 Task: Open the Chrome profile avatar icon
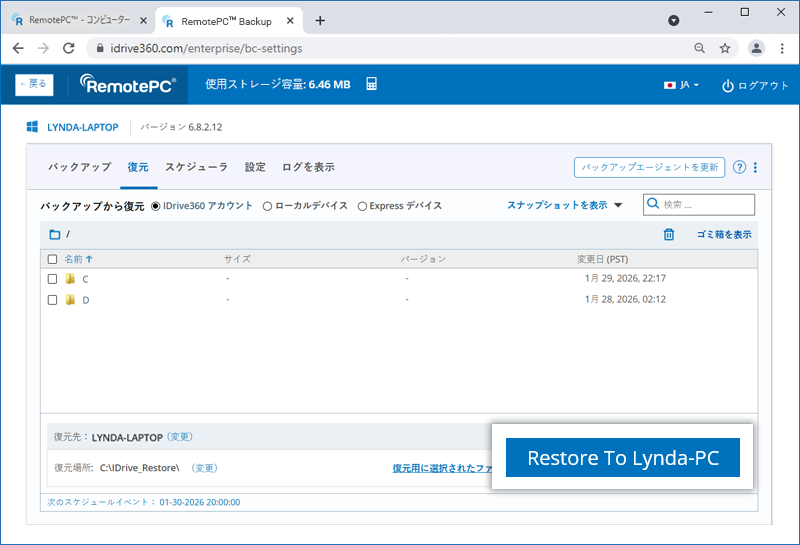[x=756, y=48]
